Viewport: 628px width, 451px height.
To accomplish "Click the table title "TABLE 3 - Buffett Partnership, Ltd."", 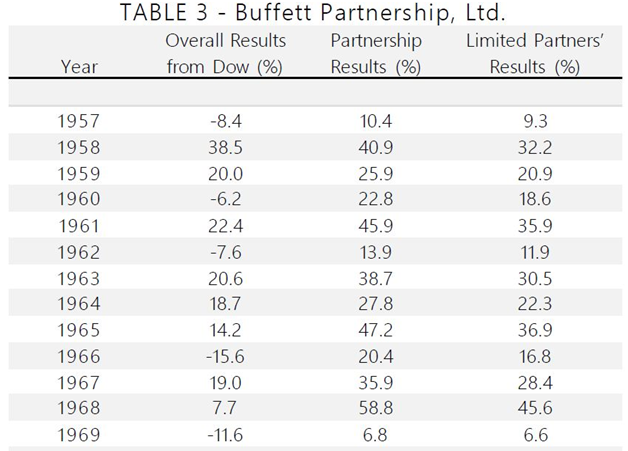I will (x=313, y=14).
